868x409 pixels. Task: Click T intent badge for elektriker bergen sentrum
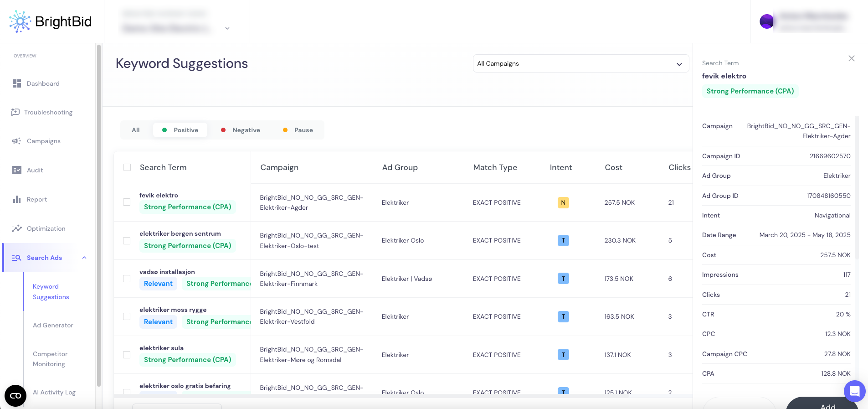tap(563, 240)
